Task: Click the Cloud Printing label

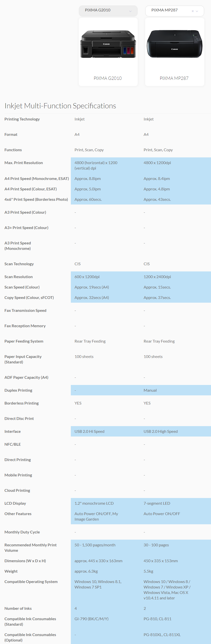Action: pyautogui.click(x=17, y=491)
